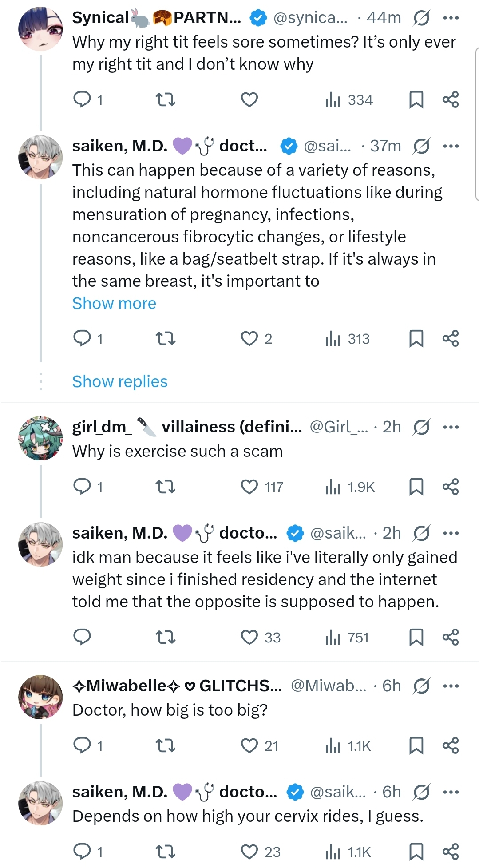Open more options on girl_dm_'s tweet
479x868 pixels.
click(451, 427)
